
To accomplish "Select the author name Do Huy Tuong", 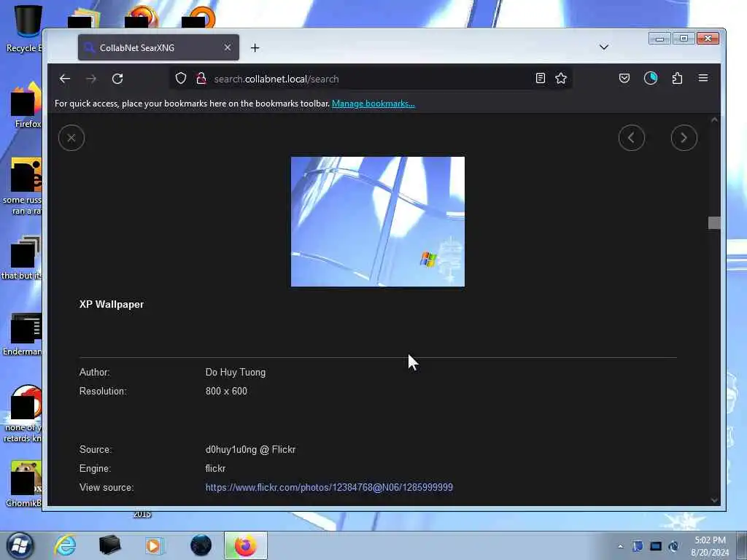I will pos(236,373).
